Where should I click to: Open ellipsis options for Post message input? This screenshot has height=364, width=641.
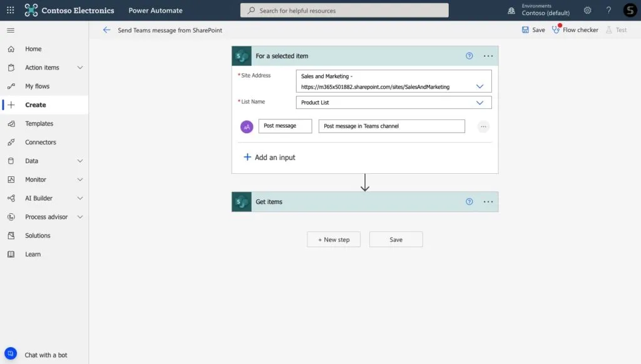(x=484, y=126)
